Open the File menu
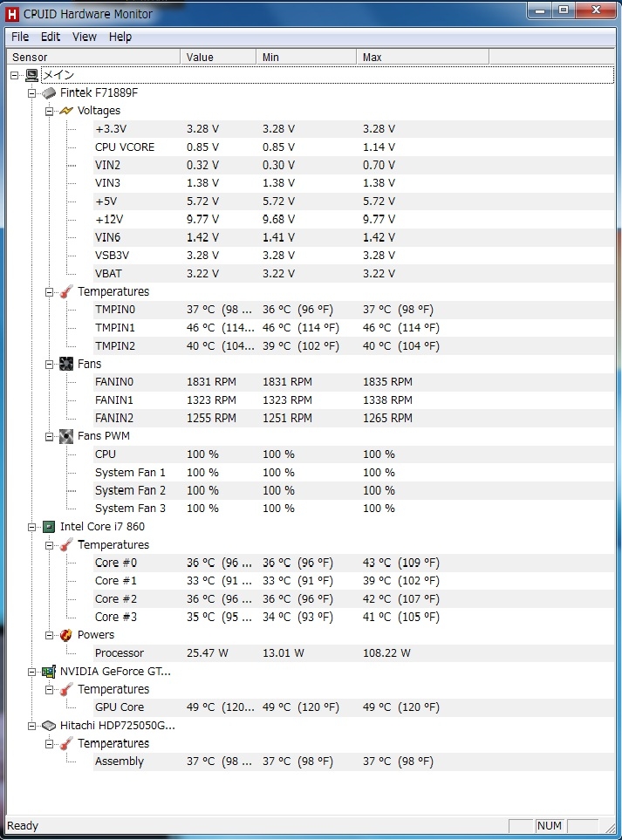 [20, 37]
